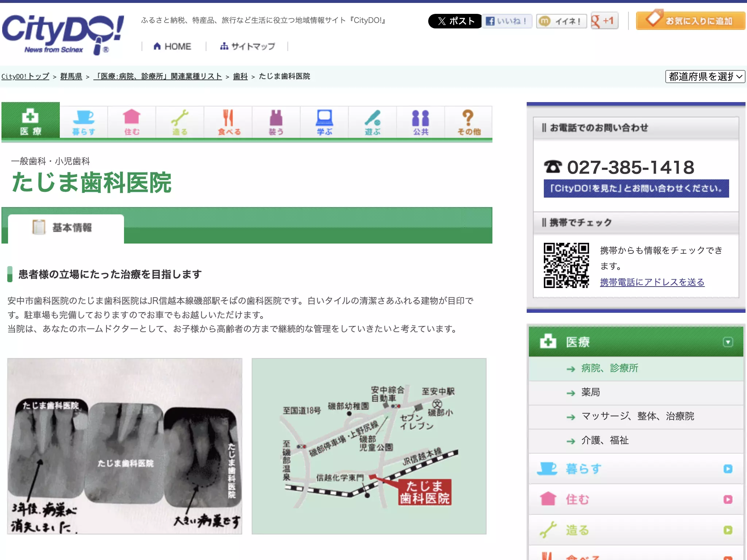The image size is (747, 560).
Task: Click 携帯電話にアドレスを送る link
Action: pyautogui.click(x=652, y=282)
